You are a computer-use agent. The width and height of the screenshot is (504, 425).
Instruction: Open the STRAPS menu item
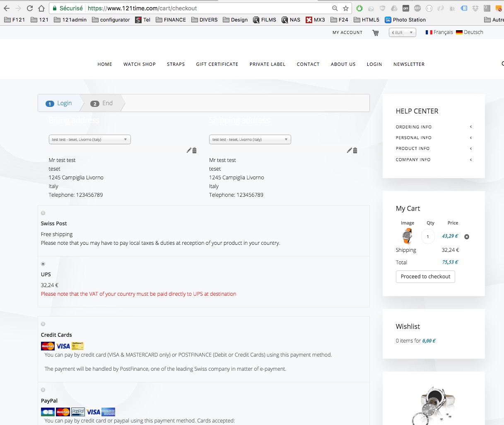[x=176, y=64]
